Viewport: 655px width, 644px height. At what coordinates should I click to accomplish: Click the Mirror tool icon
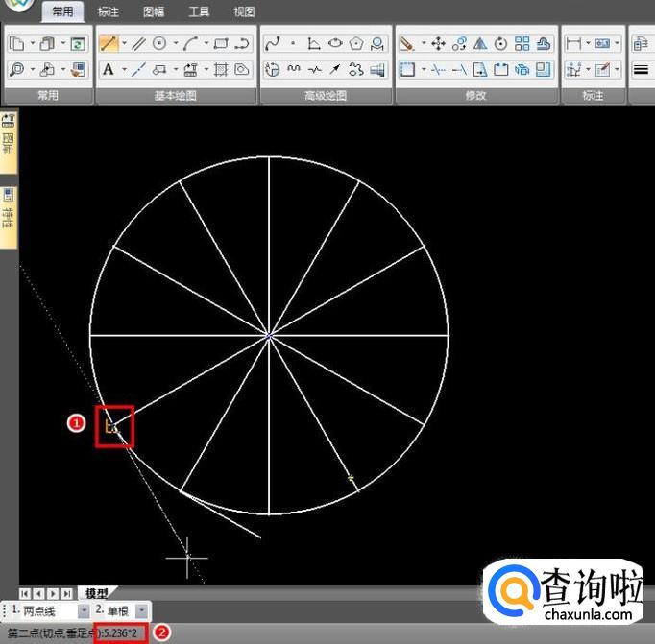pyautogui.click(x=480, y=44)
